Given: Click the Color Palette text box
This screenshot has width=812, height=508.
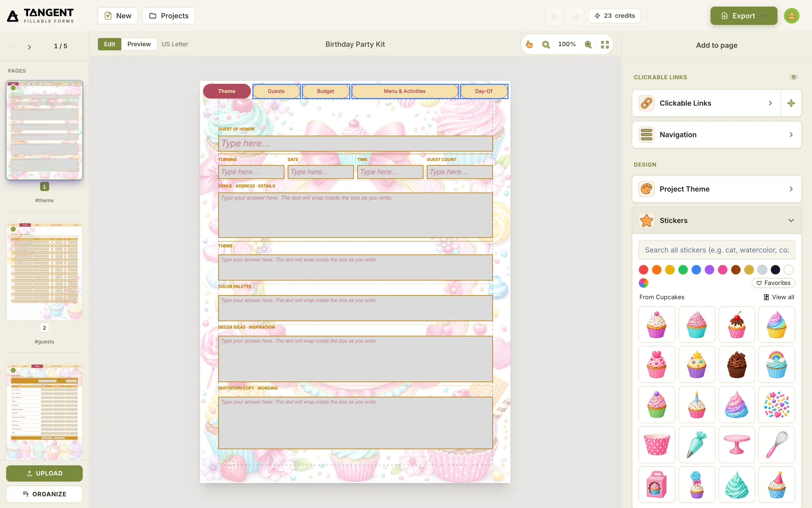Looking at the screenshot, I should pos(355,308).
